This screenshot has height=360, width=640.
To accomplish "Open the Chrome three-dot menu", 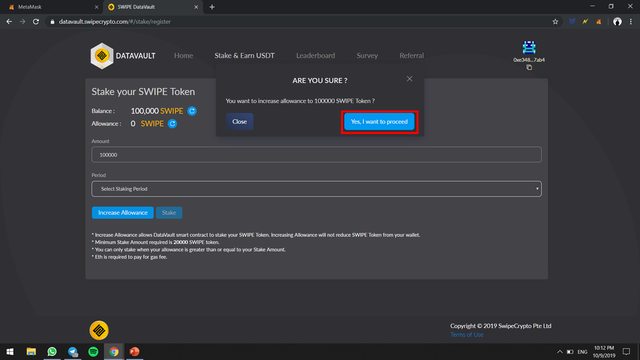I will pos(631,22).
